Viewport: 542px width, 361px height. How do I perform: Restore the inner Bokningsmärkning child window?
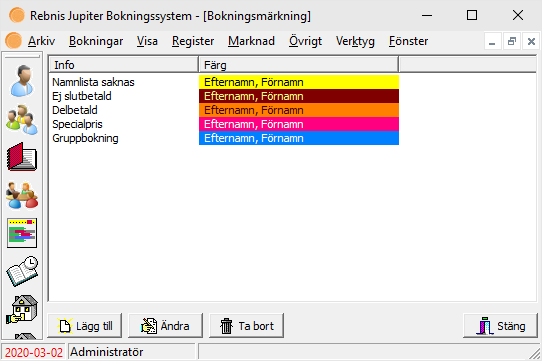[x=512, y=42]
